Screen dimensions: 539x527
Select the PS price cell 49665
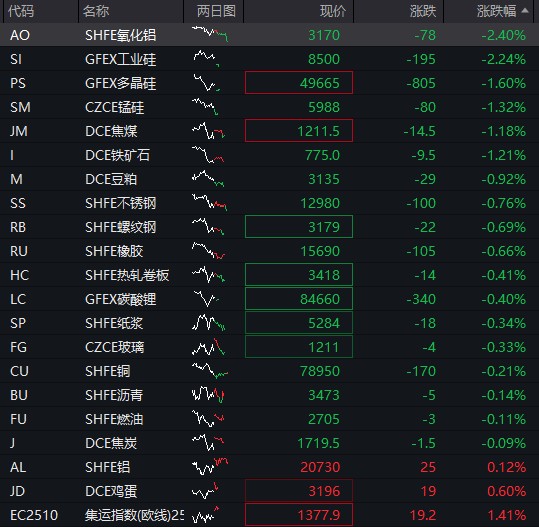pos(299,83)
